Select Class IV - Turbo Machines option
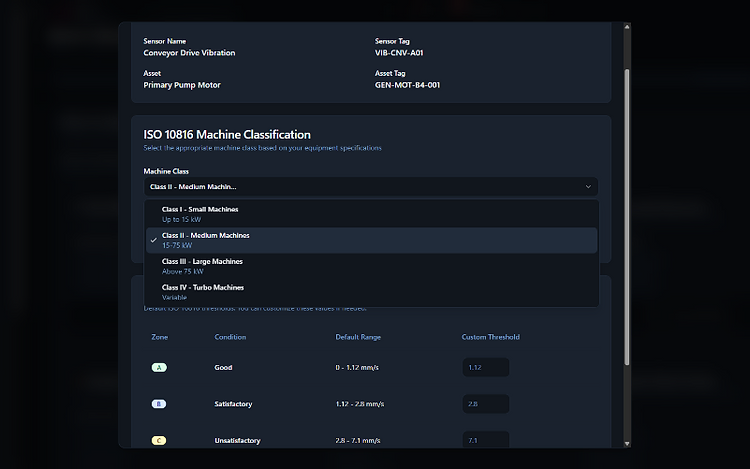The height and width of the screenshot is (469, 750). [372, 292]
